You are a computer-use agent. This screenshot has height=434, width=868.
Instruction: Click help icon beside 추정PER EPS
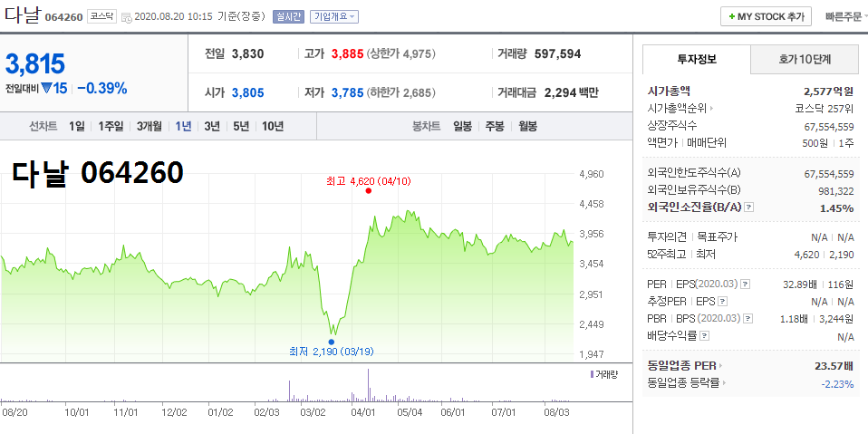722,302
